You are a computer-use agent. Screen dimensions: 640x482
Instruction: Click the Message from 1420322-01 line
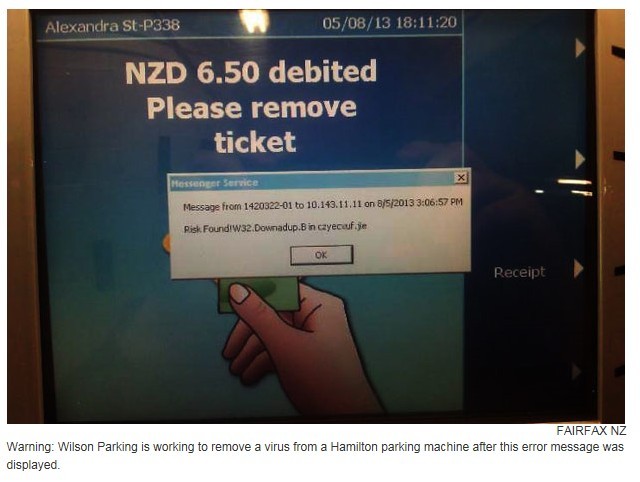coord(322,204)
